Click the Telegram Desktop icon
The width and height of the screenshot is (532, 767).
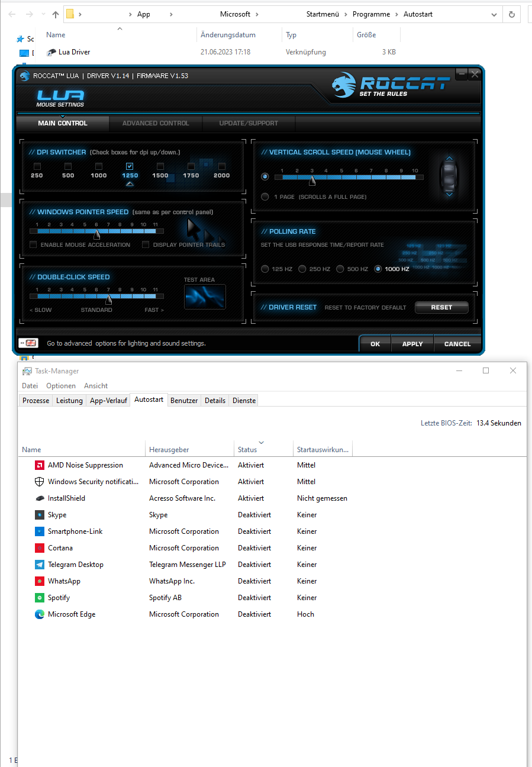click(x=40, y=565)
